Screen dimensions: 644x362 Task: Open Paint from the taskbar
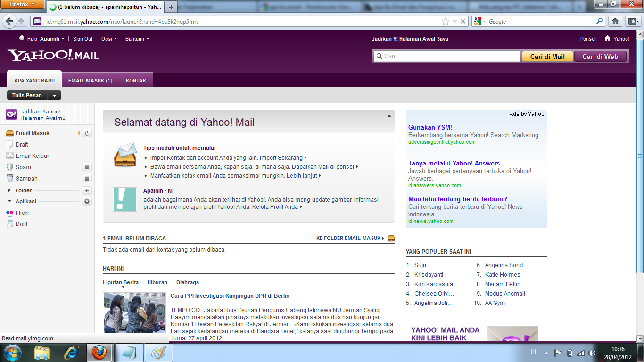[158, 352]
